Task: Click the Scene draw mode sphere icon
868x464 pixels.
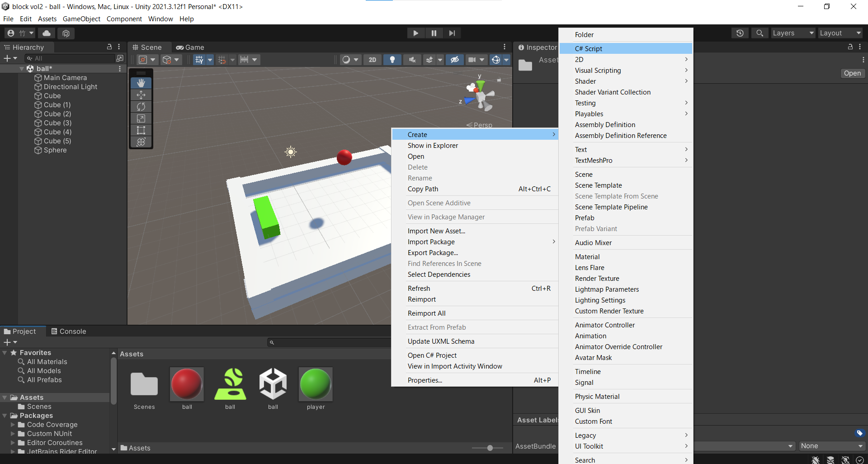Action: [x=346, y=60]
